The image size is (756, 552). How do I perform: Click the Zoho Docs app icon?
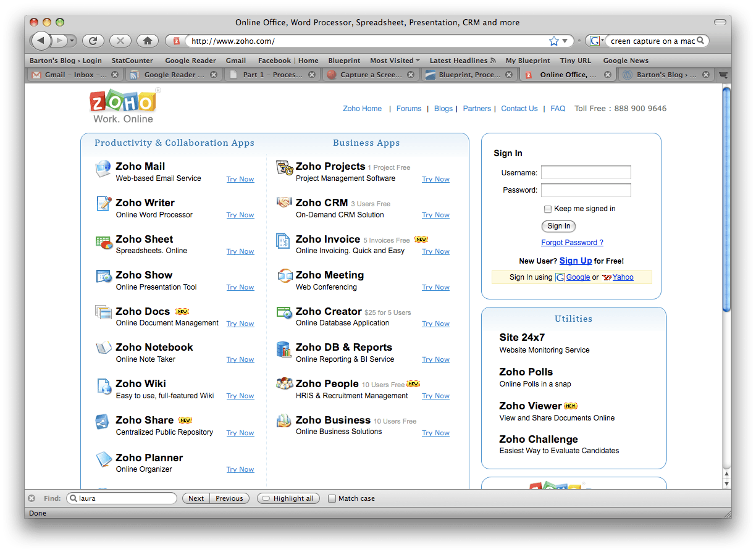[103, 312]
